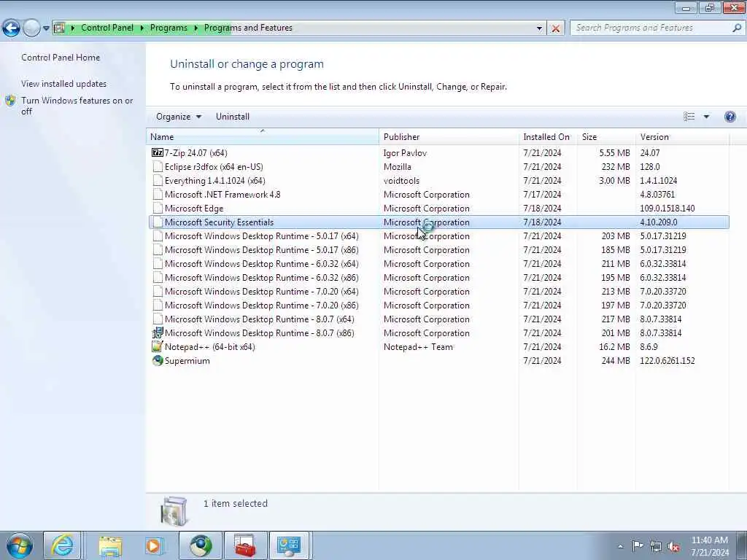Click the Forward navigation arrow
Screen dimensions: 747x560
31,28
